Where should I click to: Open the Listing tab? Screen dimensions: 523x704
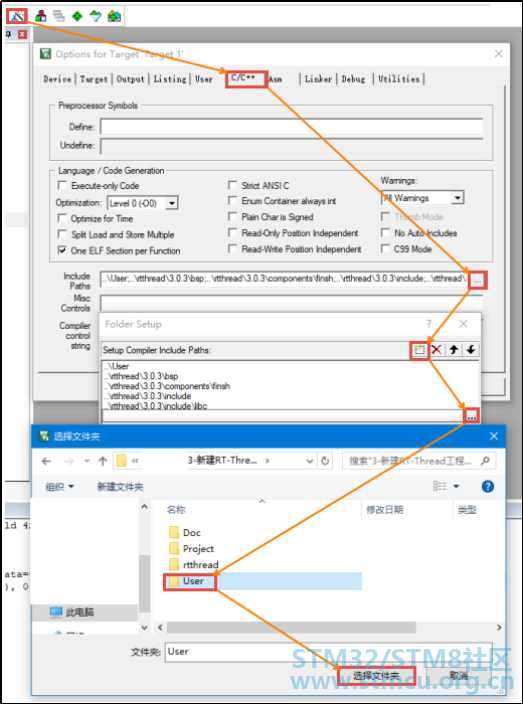(x=170, y=79)
